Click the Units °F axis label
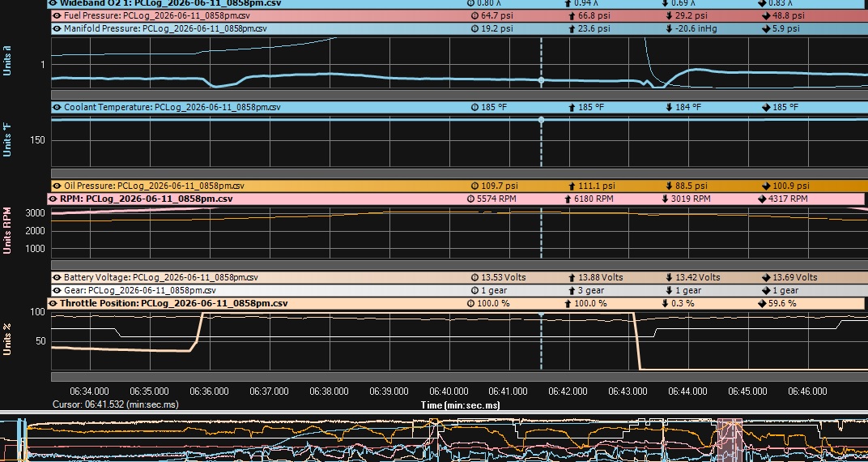This screenshot has height=462, width=868. (7, 140)
